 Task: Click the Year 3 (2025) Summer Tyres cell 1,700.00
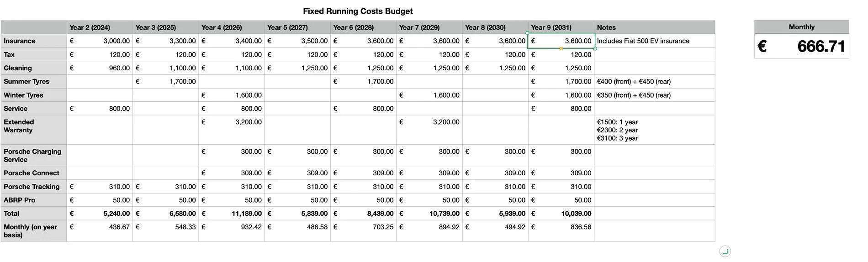pyautogui.click(x=165, y=81)
